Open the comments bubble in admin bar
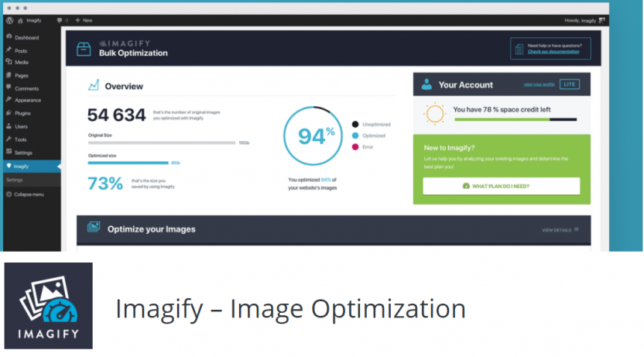The width and height of the screenshot is (644, 357). (60, 20)
